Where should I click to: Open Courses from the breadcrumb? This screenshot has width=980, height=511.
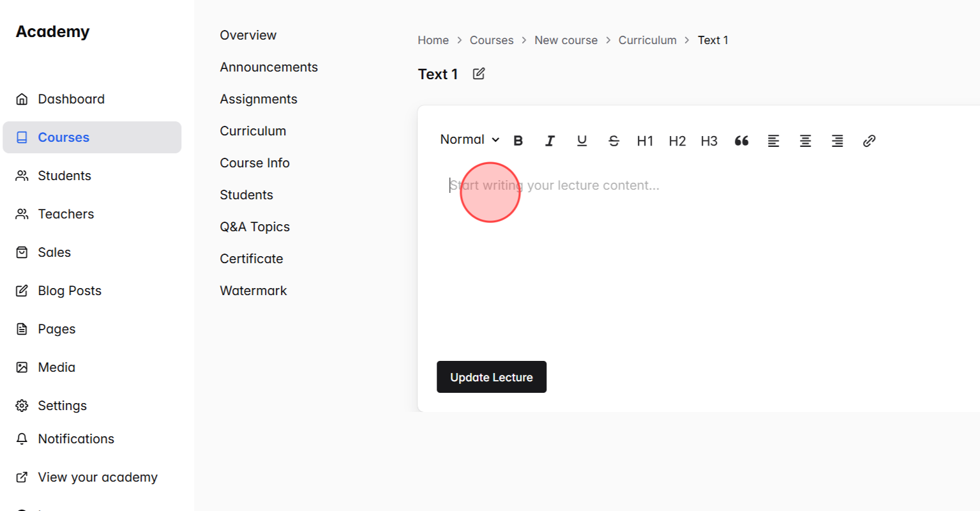[492, 40]
